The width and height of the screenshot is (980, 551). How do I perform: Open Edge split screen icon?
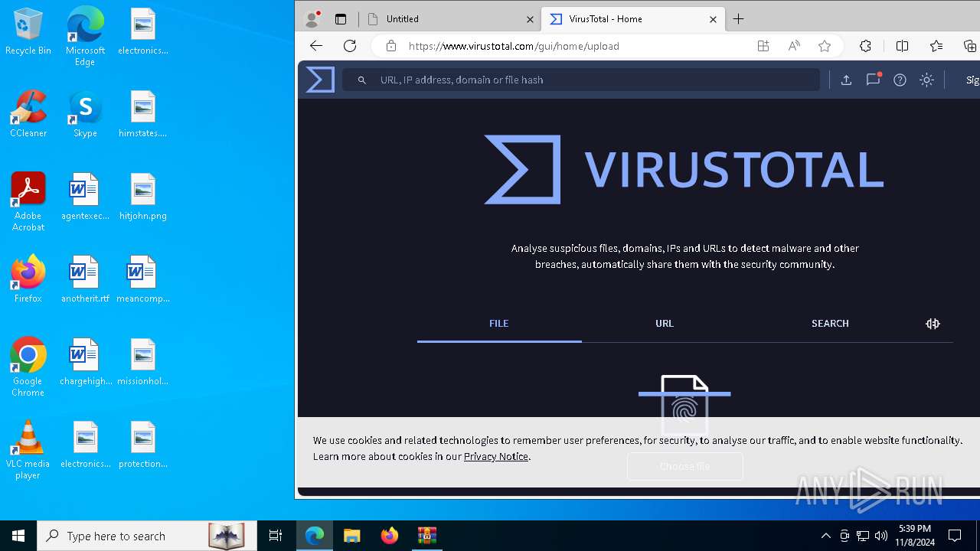[x=902, y=46]
